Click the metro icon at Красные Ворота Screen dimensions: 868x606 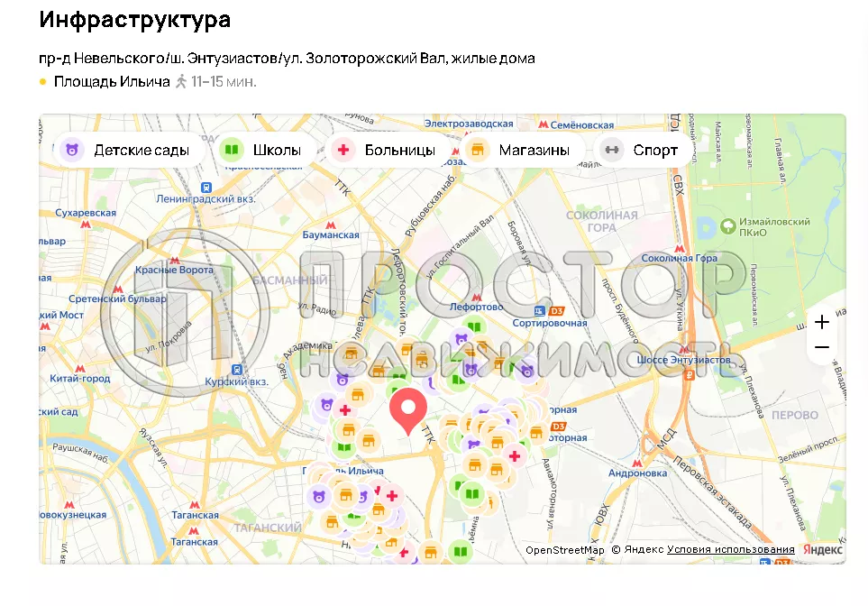pyautogui.click(x=175, y=260)
